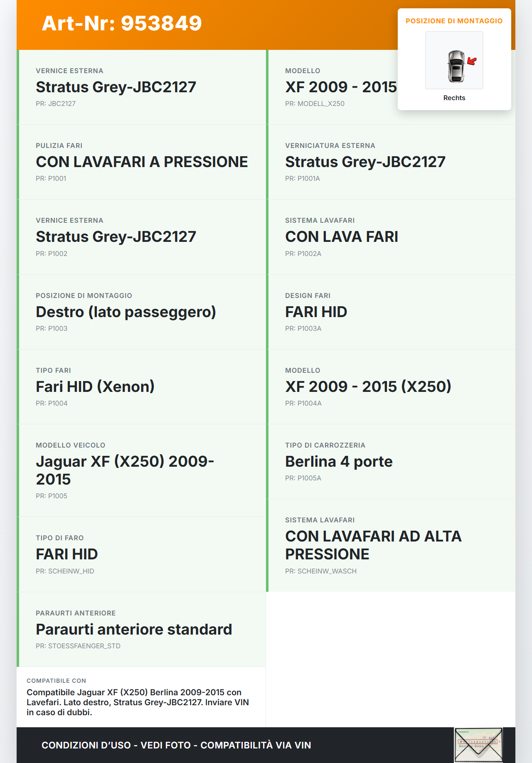Click the Art-Nr: 953849 heading
The image size is (532, 763).
(122, 23)
